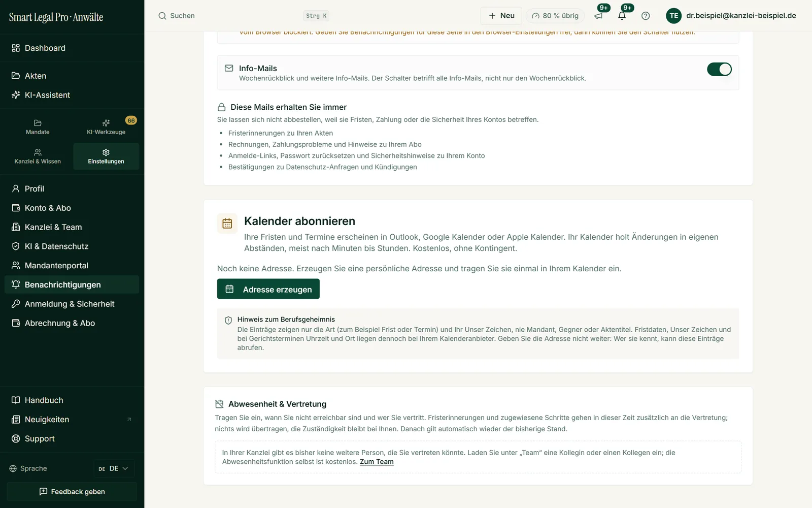Select the Einstellungen tab
Screen dimensions: 812x508
tap(106, 156)
